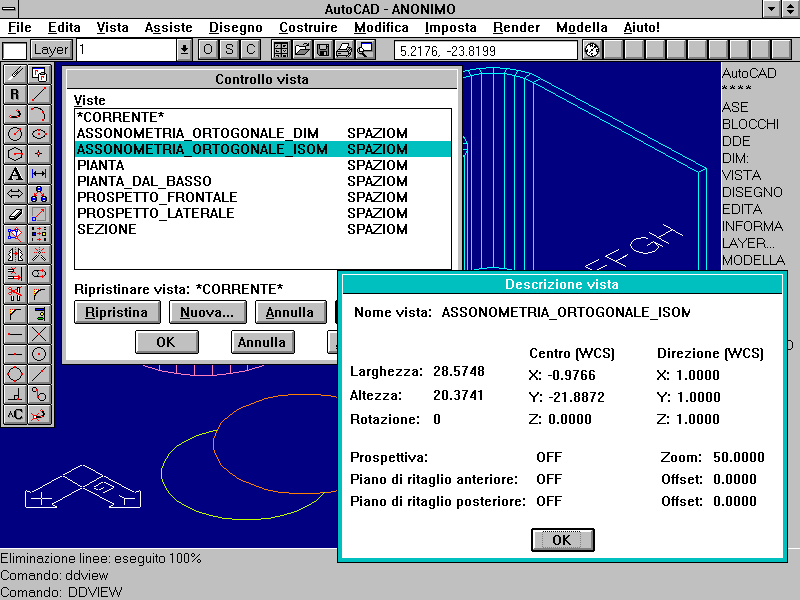The width and height of the screenshot is (800, 600).
Task: Toggle Snap mode with the S button
Action: [x=229, y=50]
